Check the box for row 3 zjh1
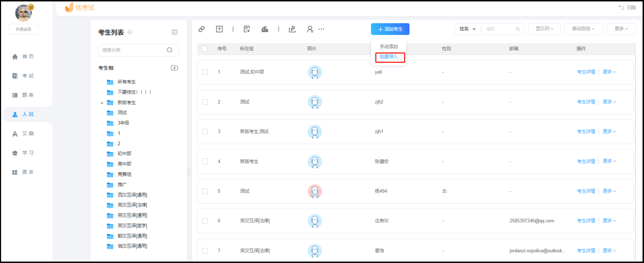644x263 pixels. 205,132
